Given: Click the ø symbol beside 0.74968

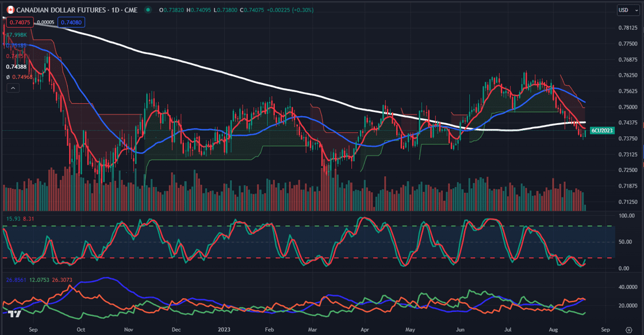Looking at the screenshot, I should (x=8, y=77).
